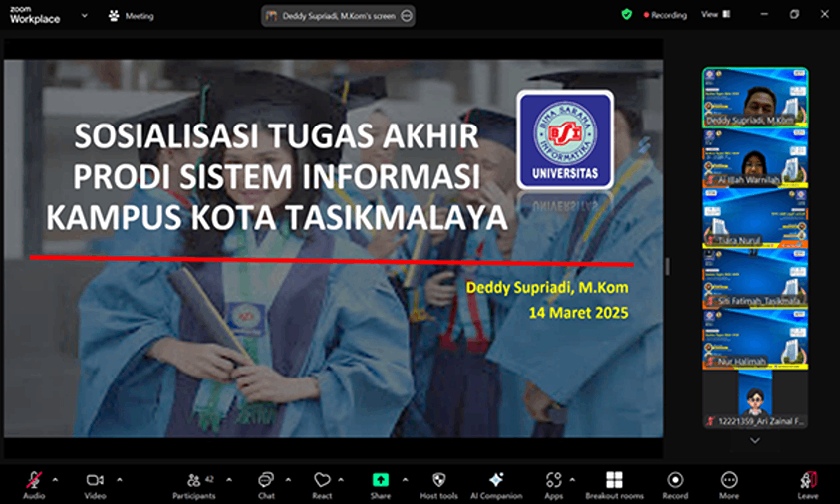Open the Chat panel
Screen dimensions: 840x504
(x=266, y=480)
